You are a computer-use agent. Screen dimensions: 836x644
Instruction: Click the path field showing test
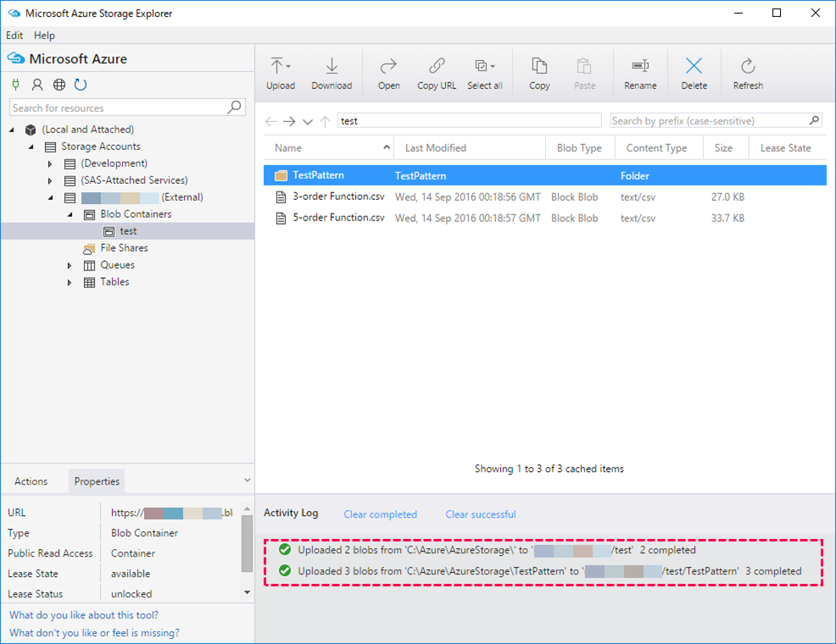tap(470, 121)
